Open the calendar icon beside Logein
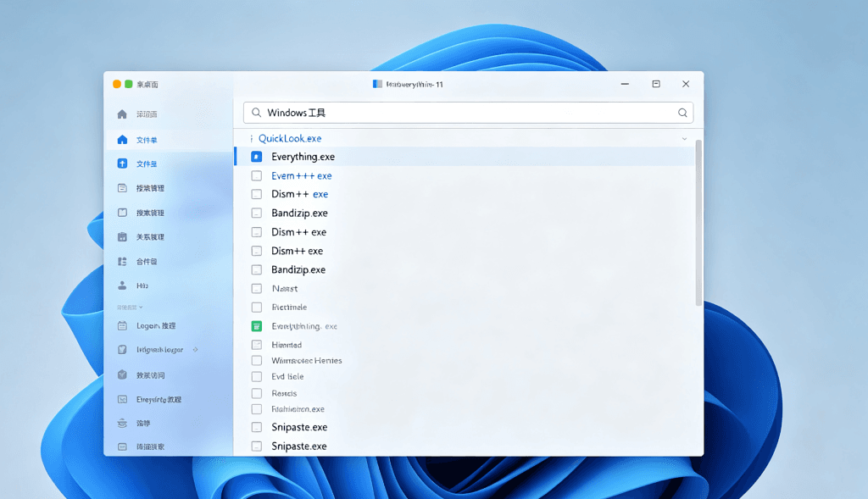 [x=122, y=326]
